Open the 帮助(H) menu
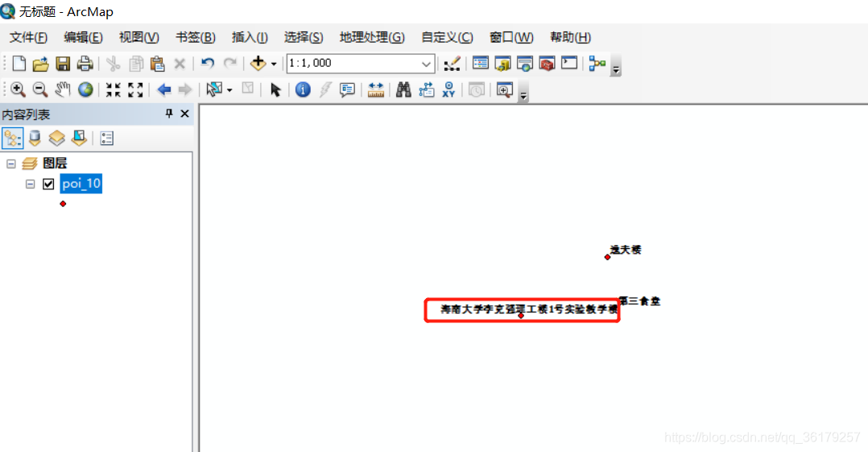868x452 pixels. (x=570, y=37)
